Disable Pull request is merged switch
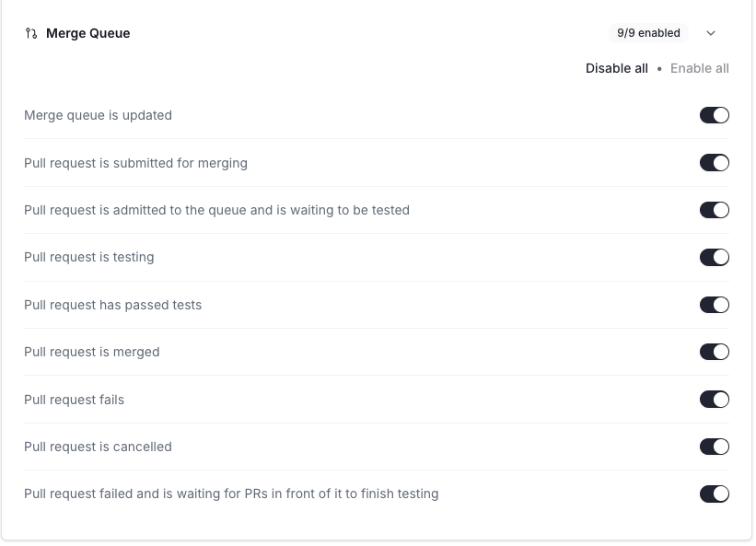Viewport: 756px width, 546px height. [x=715, y=352]
